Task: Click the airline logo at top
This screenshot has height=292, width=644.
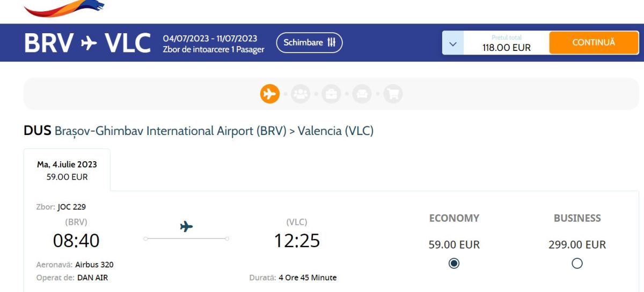Action: pos(64,8)
